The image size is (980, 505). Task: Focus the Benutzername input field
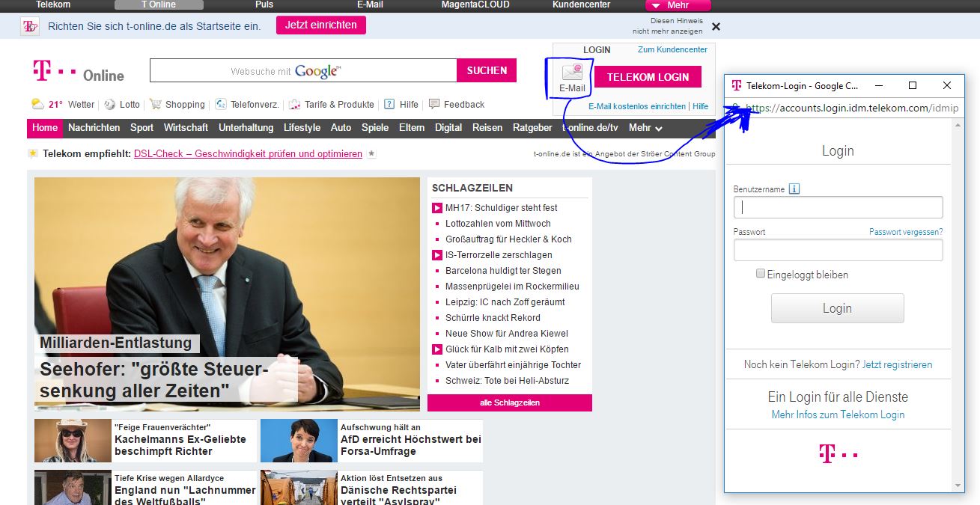point(838,207)
